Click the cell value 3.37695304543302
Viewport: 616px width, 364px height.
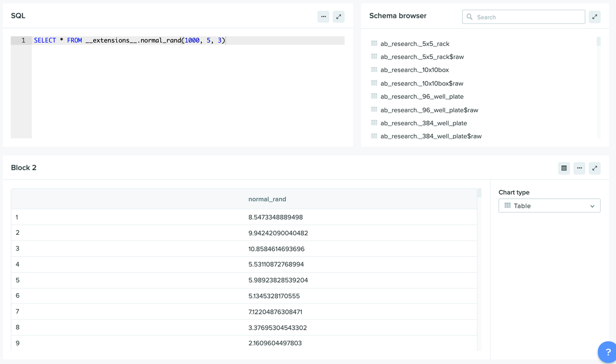tap(278, 328)
